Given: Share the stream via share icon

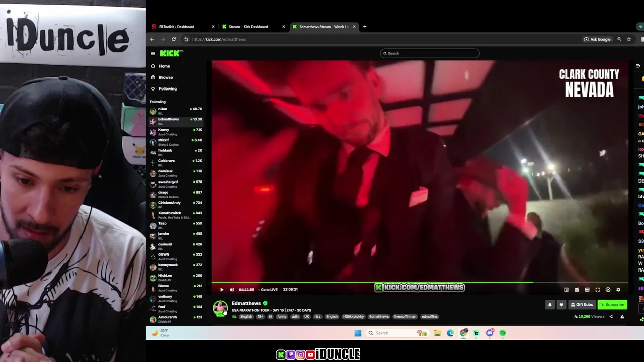Looking at the screenshot, I should click(x=611, y=317).
